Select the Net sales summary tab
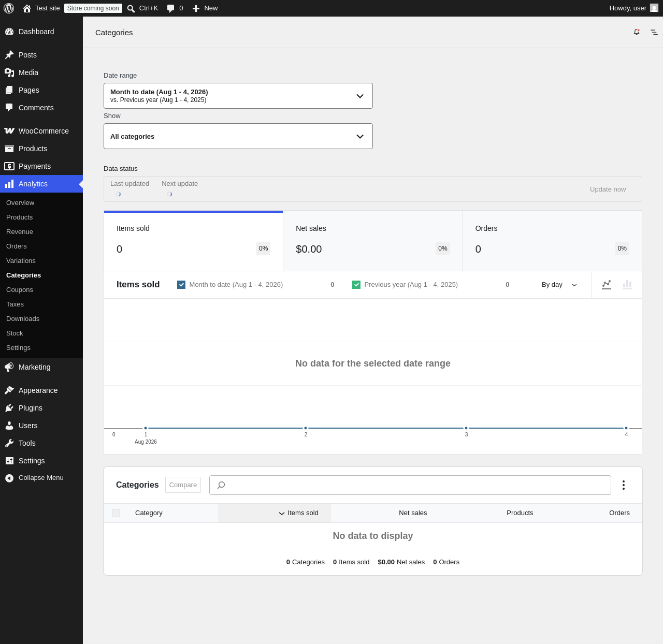The image size is (663, 644). 373,241
